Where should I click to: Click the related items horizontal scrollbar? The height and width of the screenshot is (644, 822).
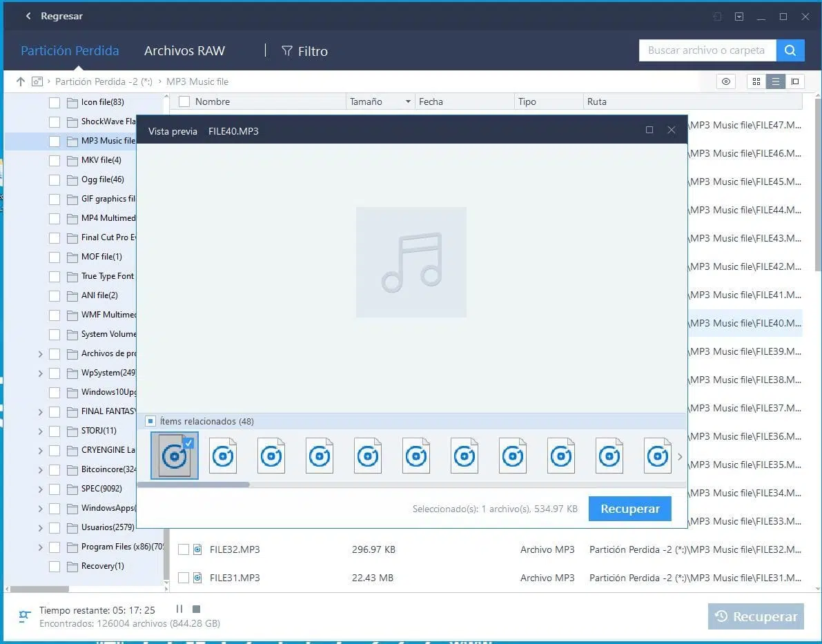(x=193, y=485)
